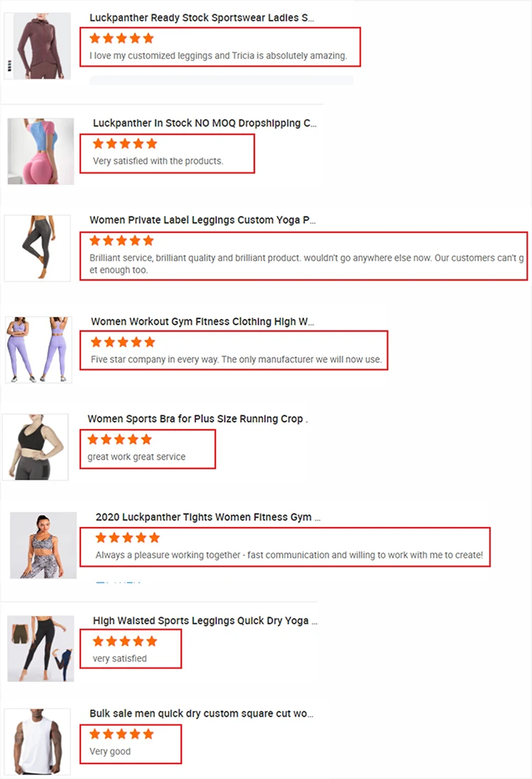This screenshot has width=532, height=779.
Task: Click the Luckpanther Ready Stock Sportswear title
Action: [202, 18]
